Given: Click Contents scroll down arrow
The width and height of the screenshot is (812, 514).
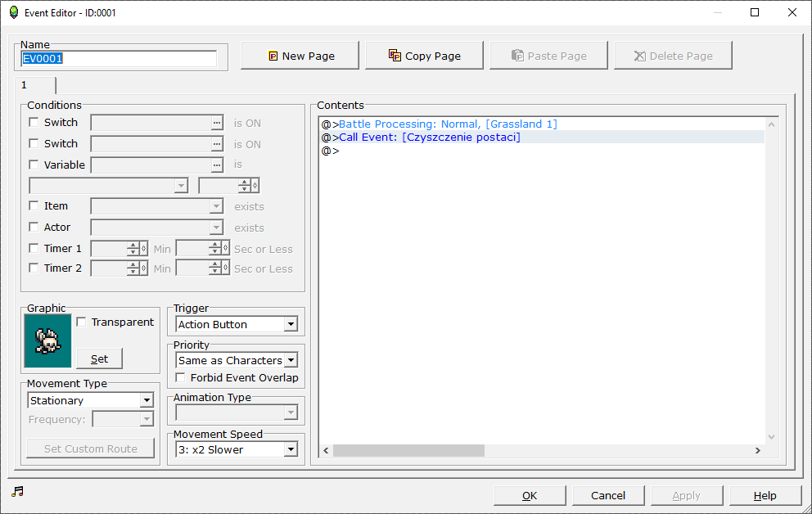Looking at the screenshot, I should click(772, 437).
